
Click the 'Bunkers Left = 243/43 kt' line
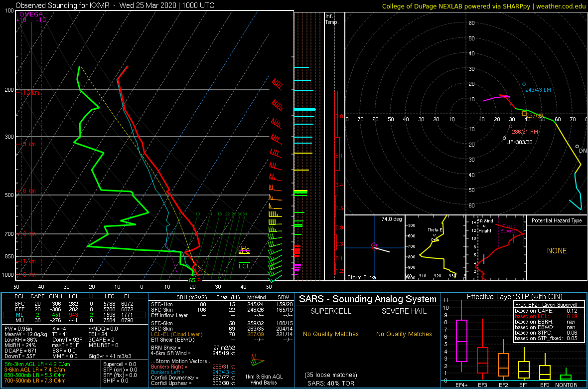(192, 372)
